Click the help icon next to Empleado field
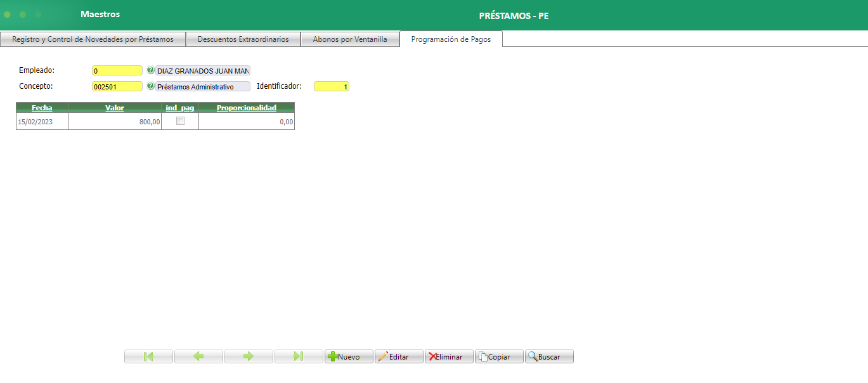The height and width of the screenshot is (383, 868). pyautogui.click(x=150, y=70)
